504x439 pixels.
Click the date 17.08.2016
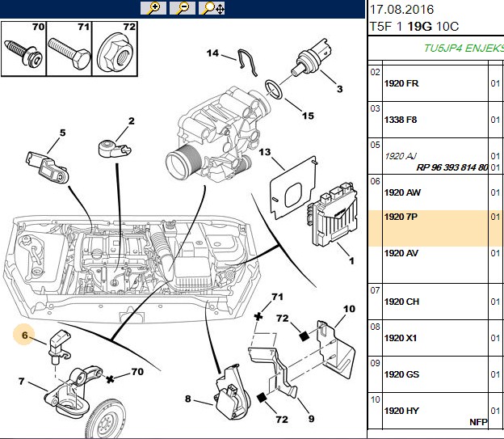tap(401, 10)
